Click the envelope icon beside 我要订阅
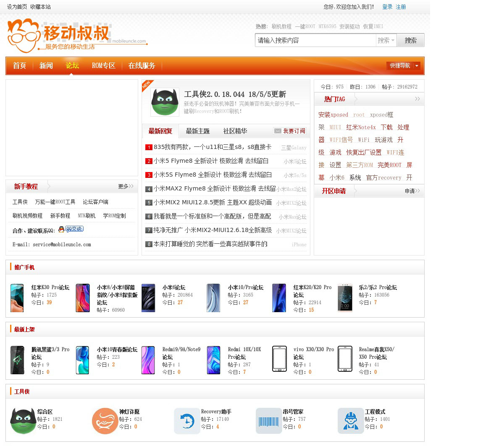Screen dimensions: 504x446 [x=278, y=131]
